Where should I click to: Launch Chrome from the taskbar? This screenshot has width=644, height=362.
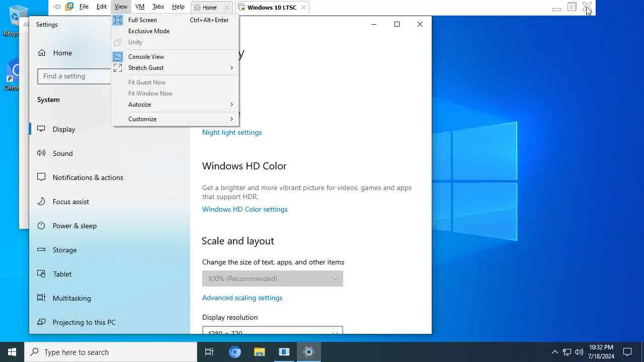235,352
